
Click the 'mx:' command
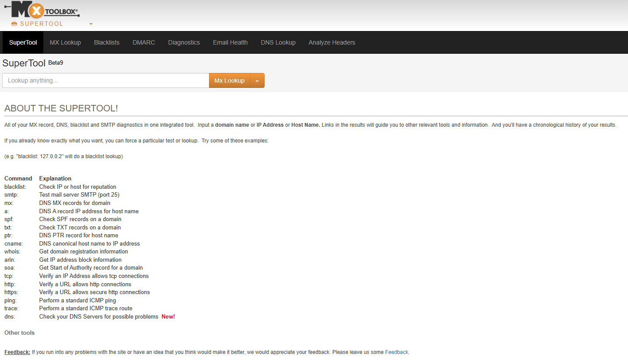coord(9,203)
